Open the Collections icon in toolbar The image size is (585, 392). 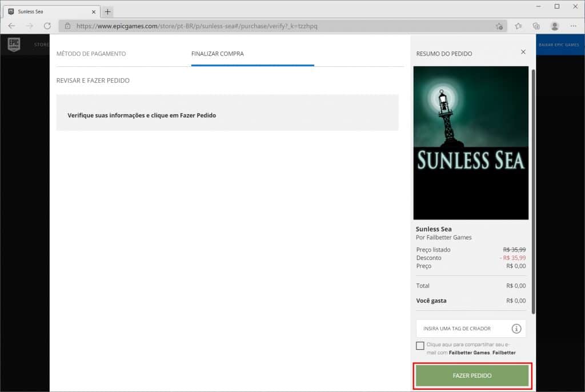[x=536, y=26]
